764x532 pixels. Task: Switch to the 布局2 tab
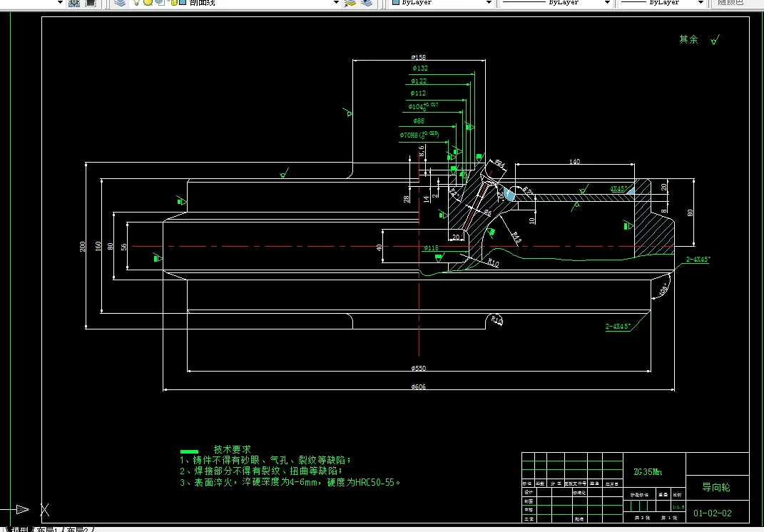pyautogui.click(x=78, y=529)
